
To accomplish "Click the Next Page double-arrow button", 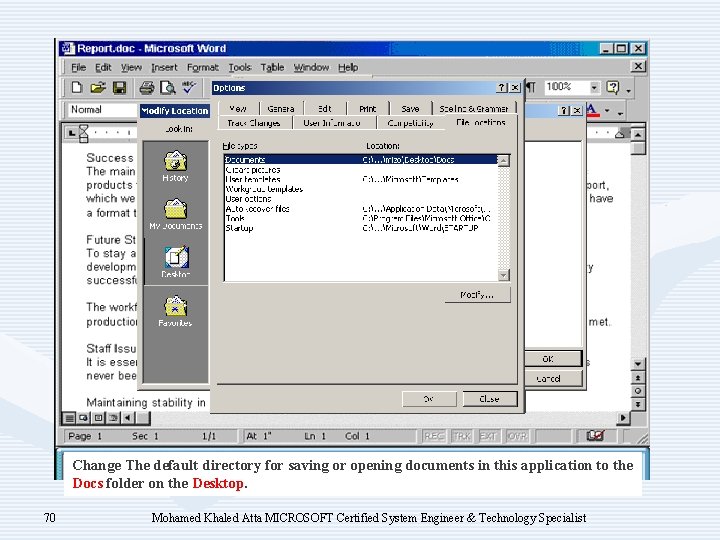I will (638, 405).
